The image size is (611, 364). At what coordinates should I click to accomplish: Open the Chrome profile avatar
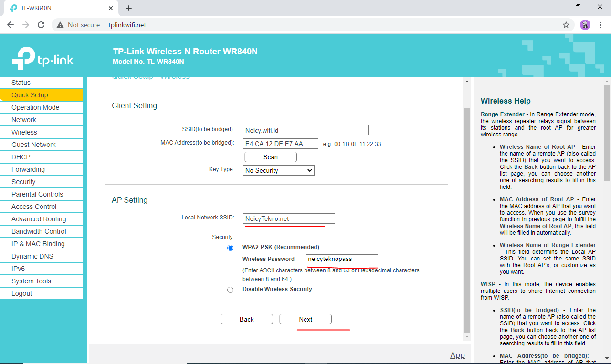[585, 25]
